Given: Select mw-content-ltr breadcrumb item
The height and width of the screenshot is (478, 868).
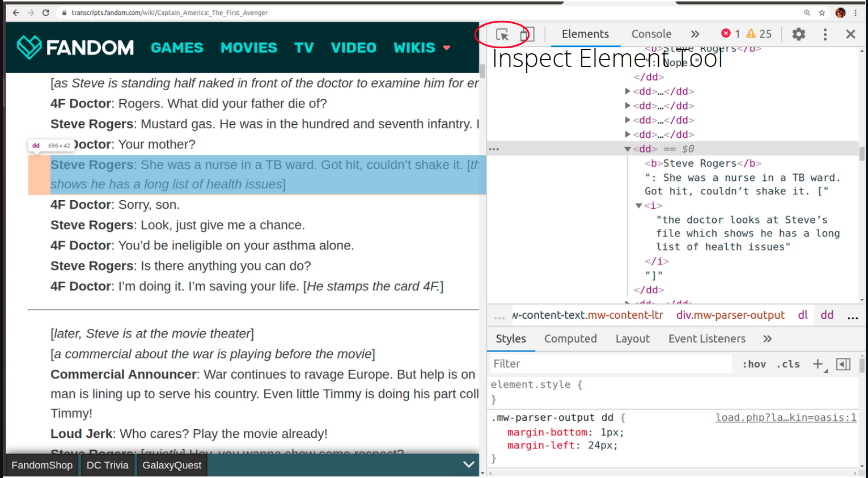Looking at the screenshot, I should [x=587, y=315].
